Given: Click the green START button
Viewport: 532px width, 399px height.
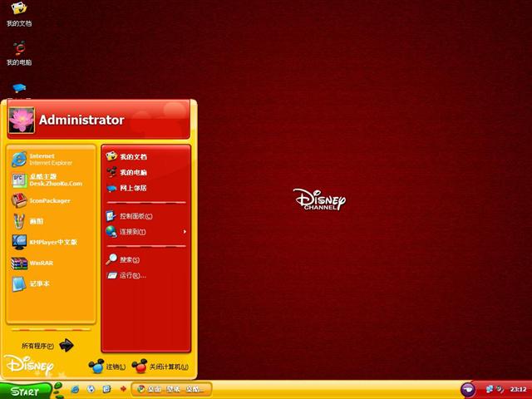Looking at the screenshot, I should (26, 392).
